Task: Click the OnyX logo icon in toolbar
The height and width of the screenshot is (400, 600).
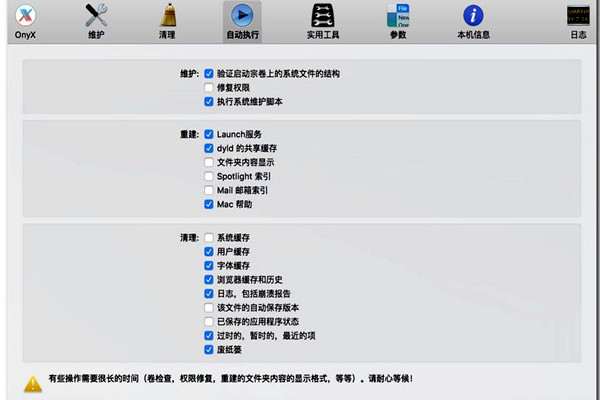Action: pos(25,16)
